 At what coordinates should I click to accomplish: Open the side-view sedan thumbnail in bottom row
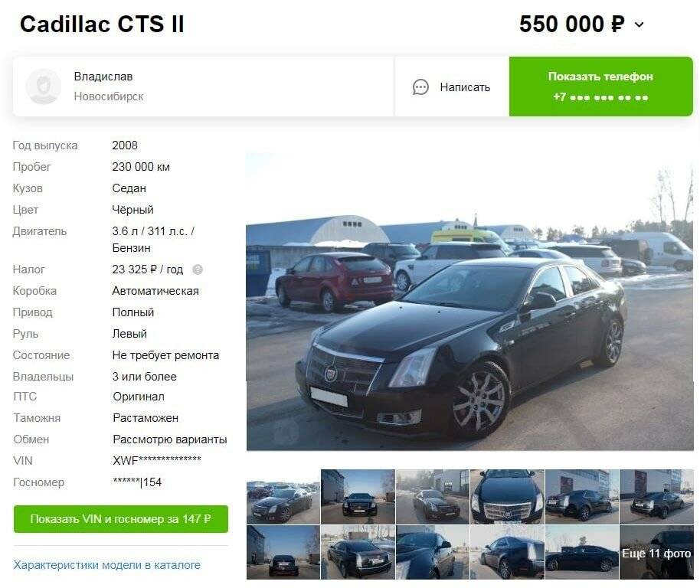(x=582, y=553)
